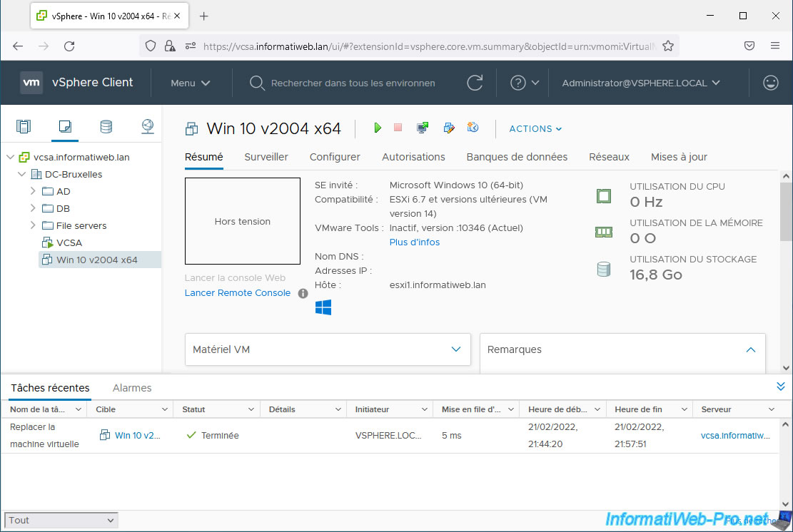Expand the File servers folder
793x532 pixels.
point(33,225)
